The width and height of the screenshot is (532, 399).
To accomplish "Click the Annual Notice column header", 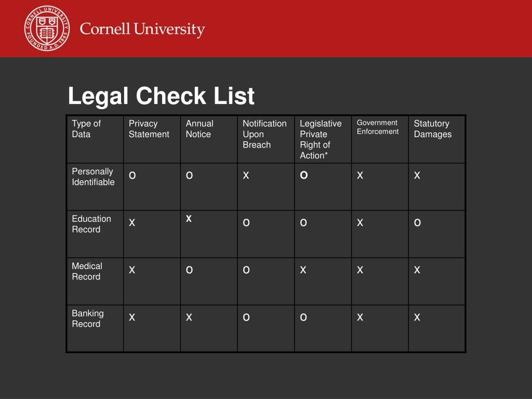I will [199, 129].
